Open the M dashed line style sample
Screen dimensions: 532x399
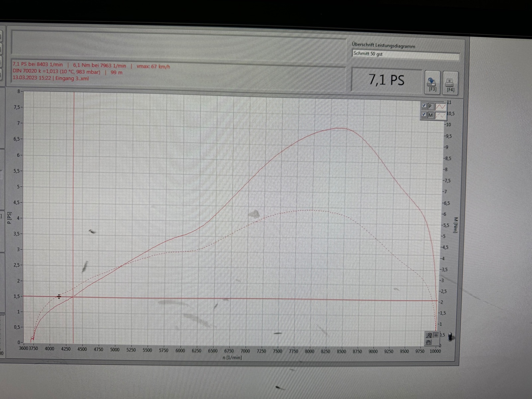(x=441, y=115)
